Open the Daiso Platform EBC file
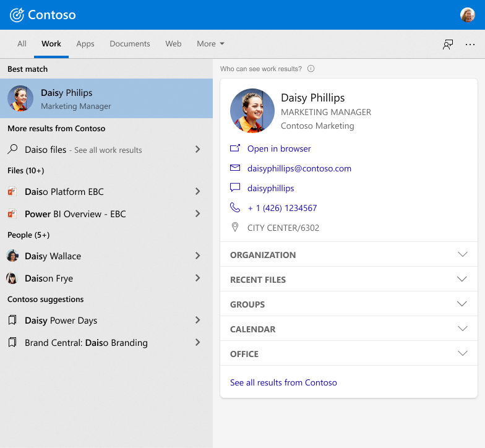 click(106, 192)
